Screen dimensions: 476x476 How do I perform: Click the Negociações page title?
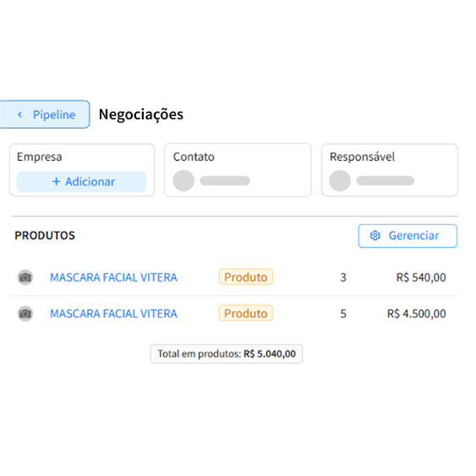pos(141,115)
